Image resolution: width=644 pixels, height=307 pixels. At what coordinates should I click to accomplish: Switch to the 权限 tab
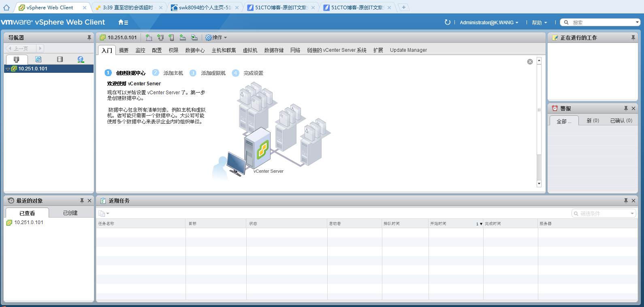coord(173,50)
